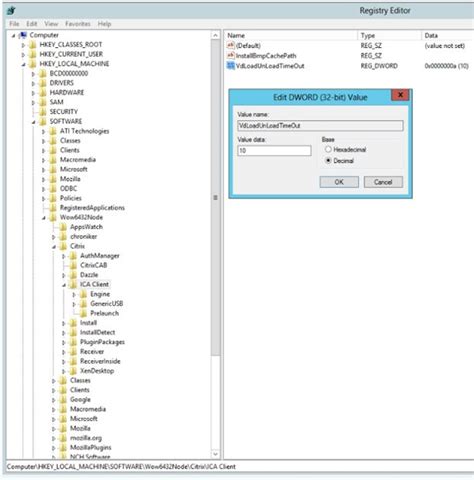Click the tree pane scrollbar thumb

pyautogui.click(x=215, y=198)
